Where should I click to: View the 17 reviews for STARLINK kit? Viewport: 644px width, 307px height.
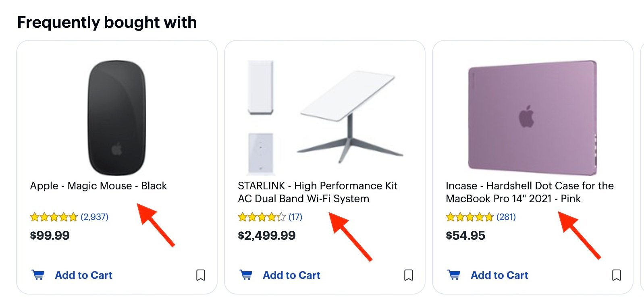(295, 217)
